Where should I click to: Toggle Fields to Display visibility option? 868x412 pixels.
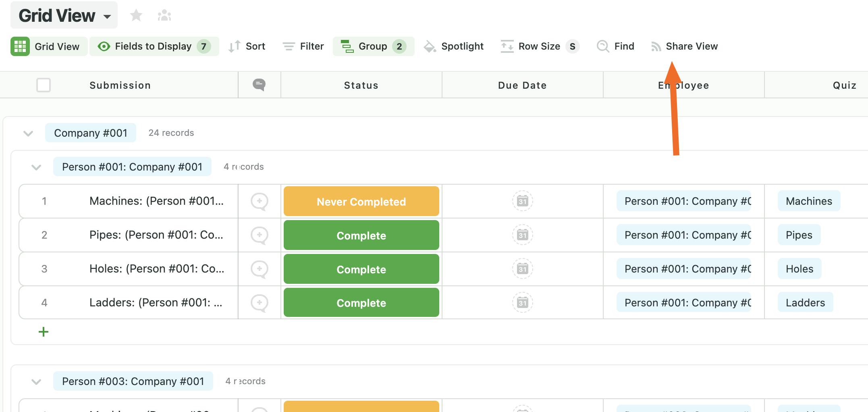[154, 46]
